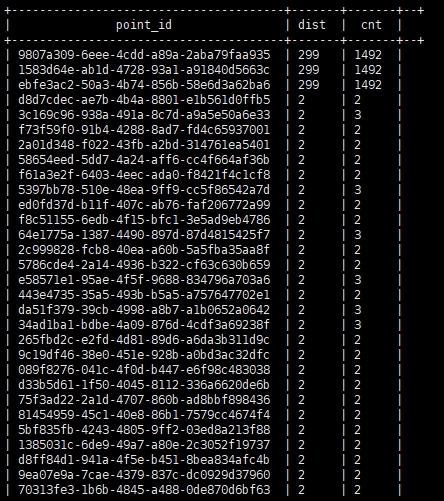Screen dimensions: 444x501
Task: Click cnt value 3 in 5397bb78 row
Action: tap(357, 190)
